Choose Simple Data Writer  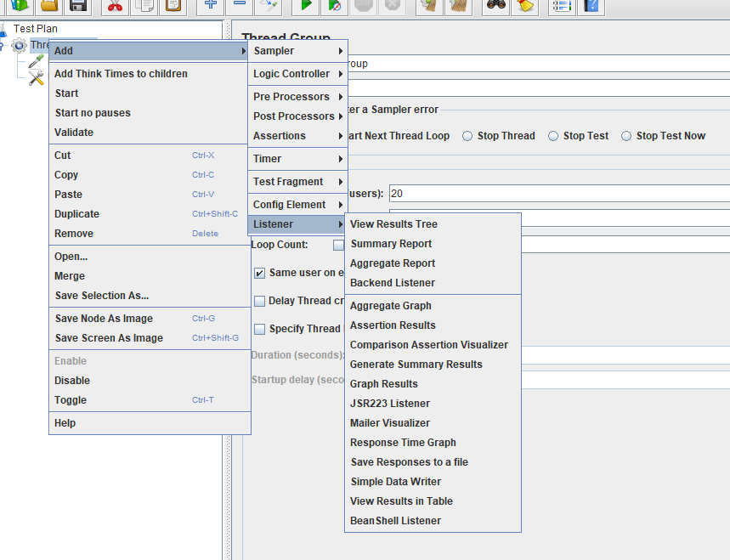[x=433, y=482]
